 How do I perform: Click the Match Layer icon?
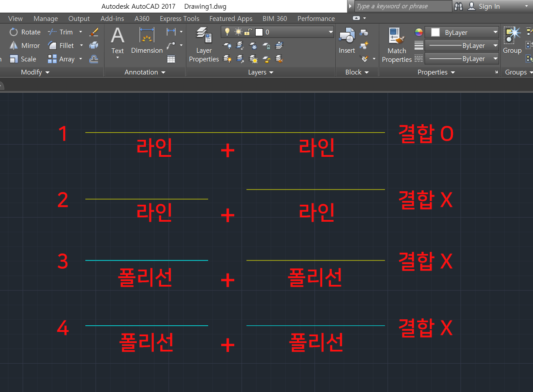tap(280, 58)
